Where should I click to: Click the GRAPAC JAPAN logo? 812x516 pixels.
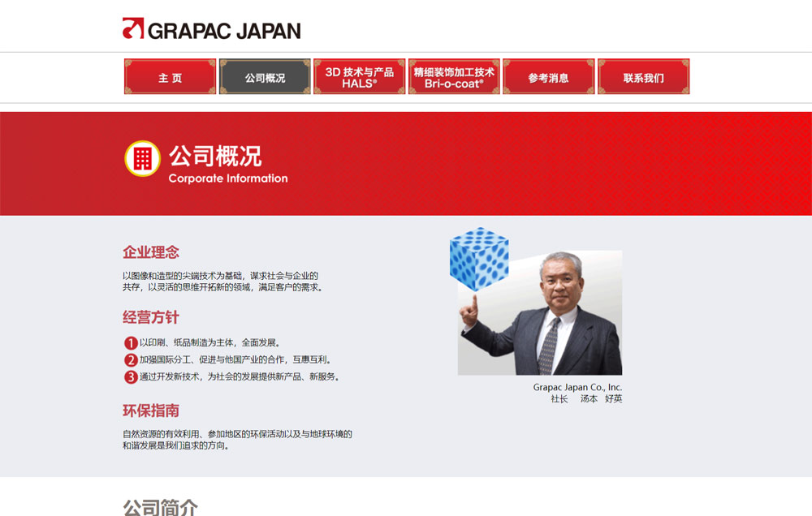pyautogui.click(x=211, y=29)
